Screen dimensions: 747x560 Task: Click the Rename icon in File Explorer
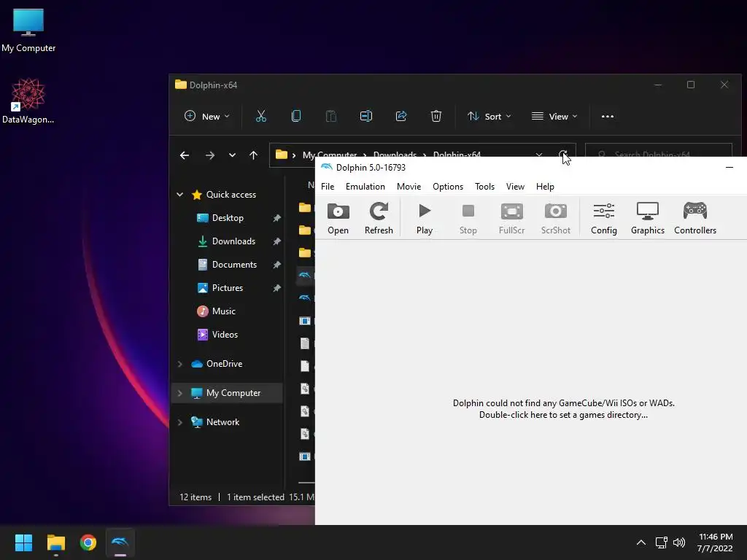[x=366, y=116]
